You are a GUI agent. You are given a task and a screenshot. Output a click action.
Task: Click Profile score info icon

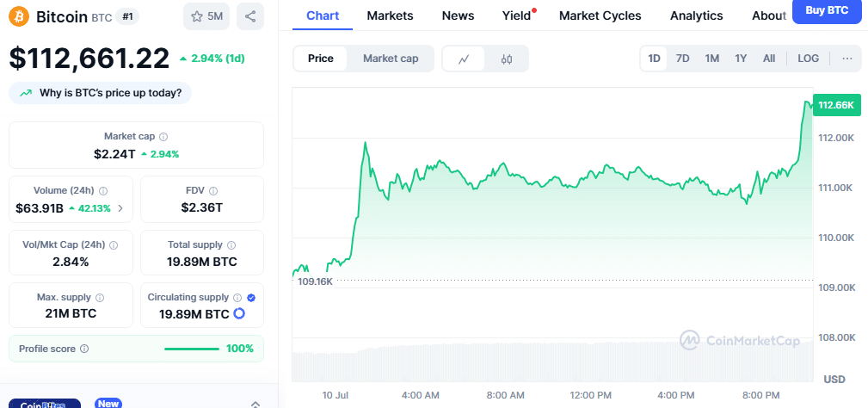coord(84,349)
